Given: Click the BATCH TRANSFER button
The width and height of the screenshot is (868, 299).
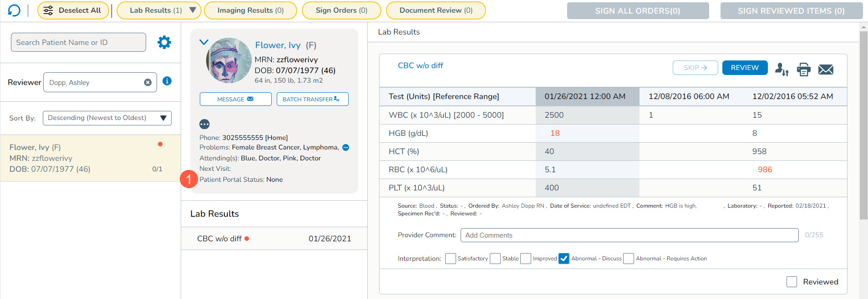Looking at the screenshot, I should [312, 99].
